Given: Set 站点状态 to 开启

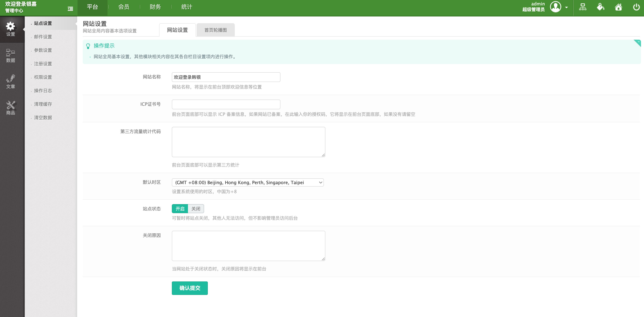Looking at the screenshot, I should 180,209.
